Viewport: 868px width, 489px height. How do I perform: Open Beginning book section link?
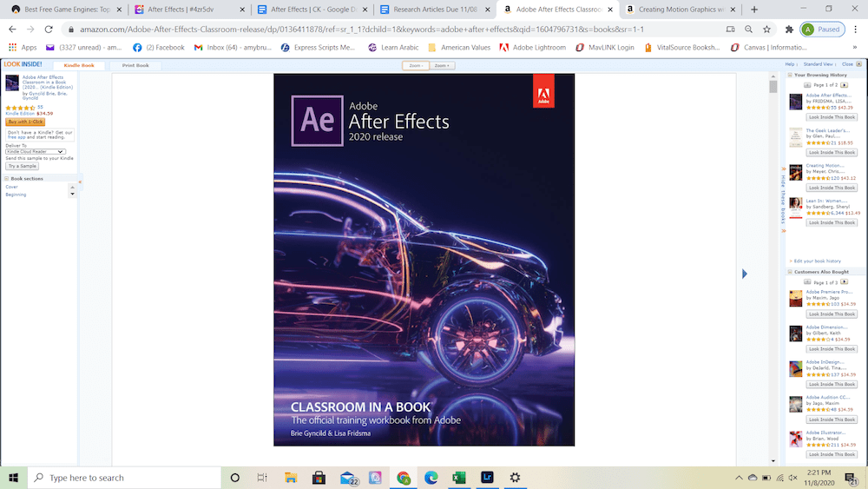click(x=16, y=195)
